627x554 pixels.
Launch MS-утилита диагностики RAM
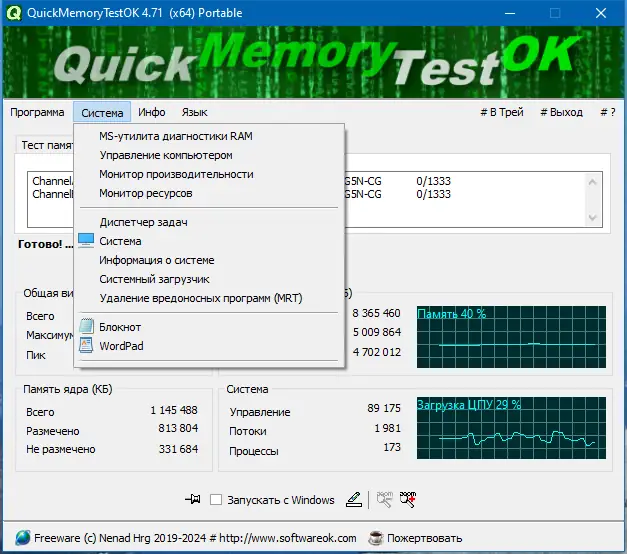click(209, 136)
